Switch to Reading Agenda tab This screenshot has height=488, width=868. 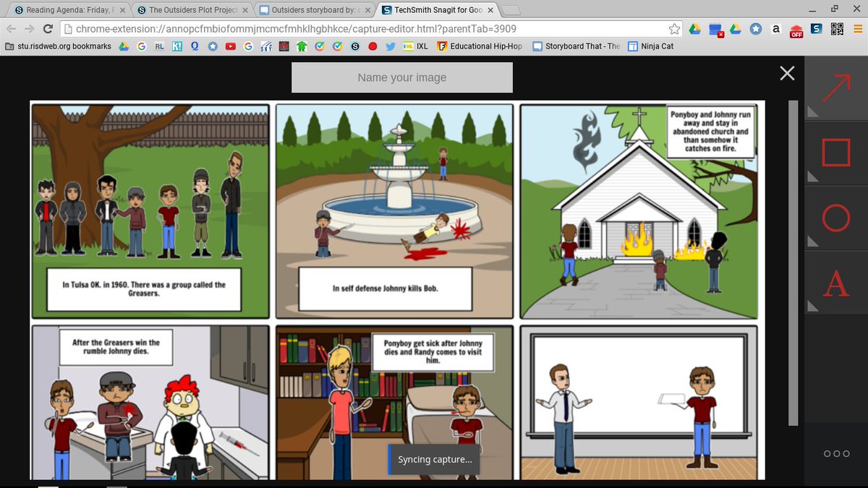(69, 10)
